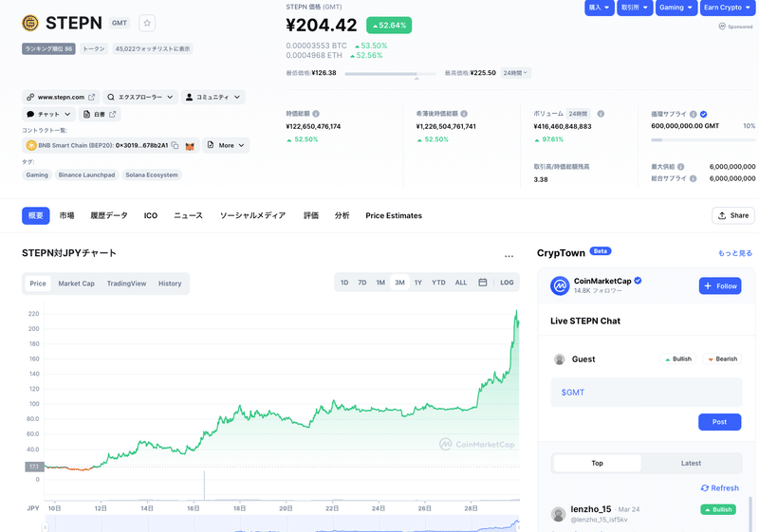
Task: Mark sentiment as Bullish
Action: pos(678,358)
